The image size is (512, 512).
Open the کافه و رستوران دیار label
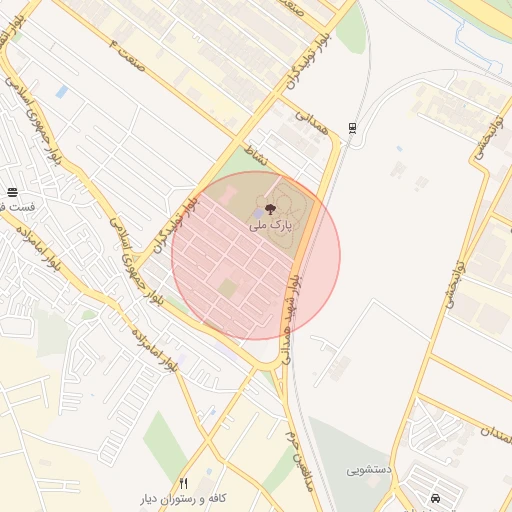coord(183,499)
